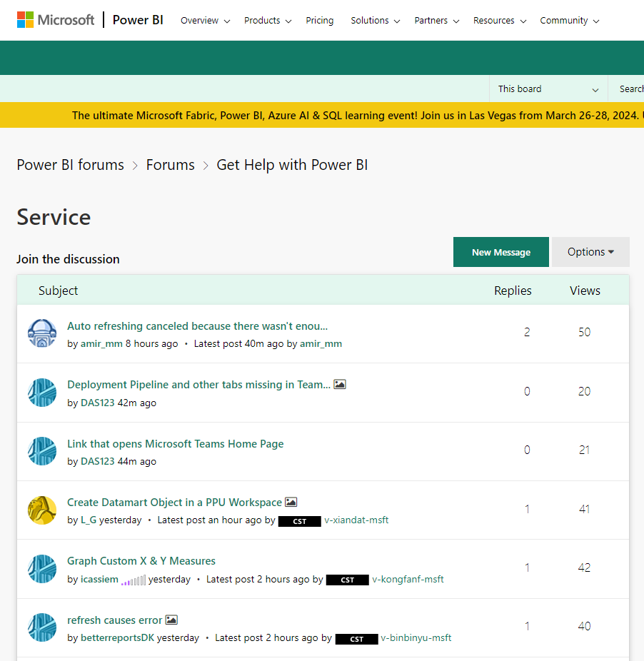Expand the Products menu

coord(268,20)
